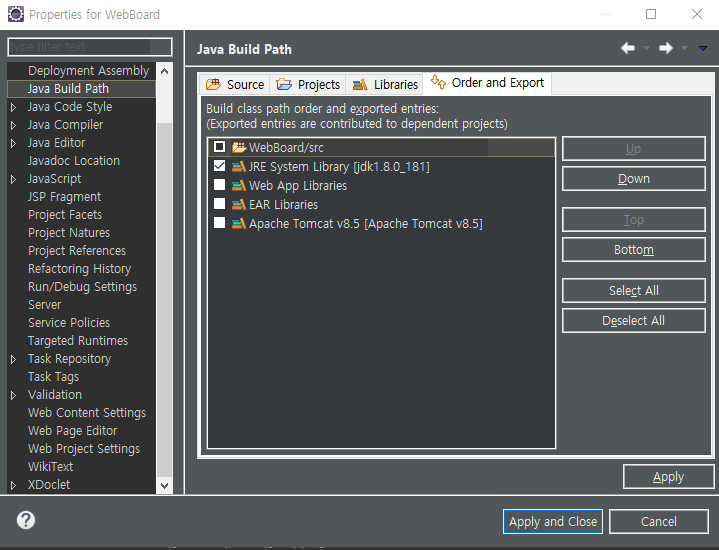Click the Order and Export tab icon
The image size is (719, 550).
click(x=438, y=82)
